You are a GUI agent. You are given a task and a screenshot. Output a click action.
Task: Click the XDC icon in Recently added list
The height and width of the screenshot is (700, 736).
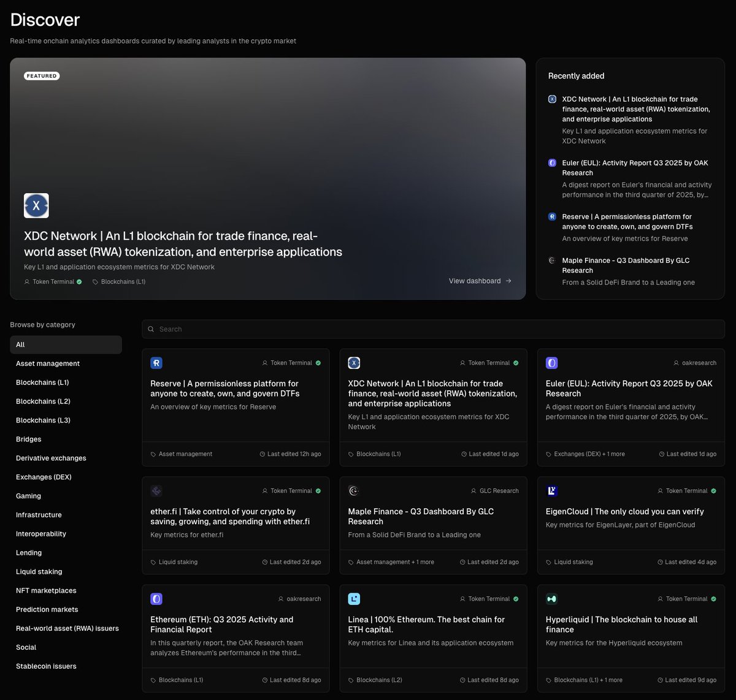pos(552,99)
